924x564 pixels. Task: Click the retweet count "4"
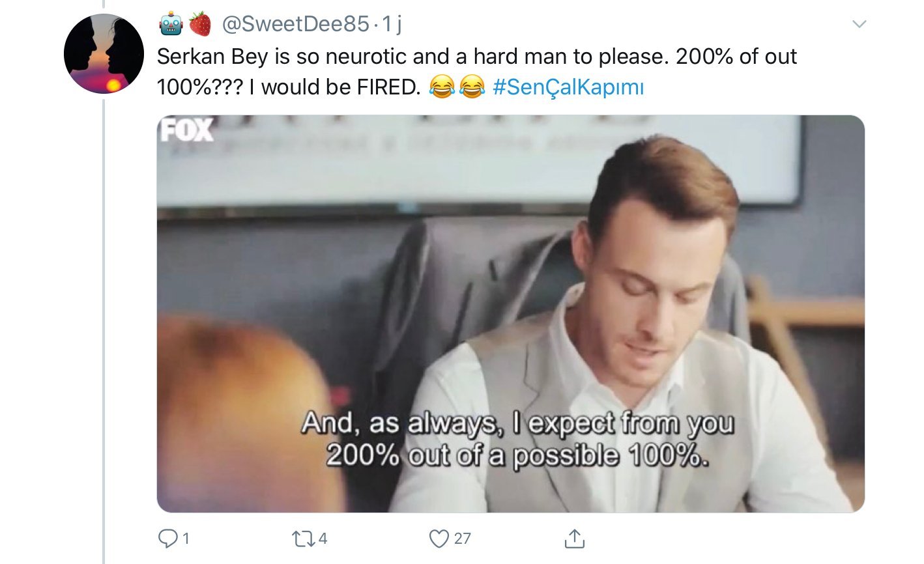[x=323, y=538]
